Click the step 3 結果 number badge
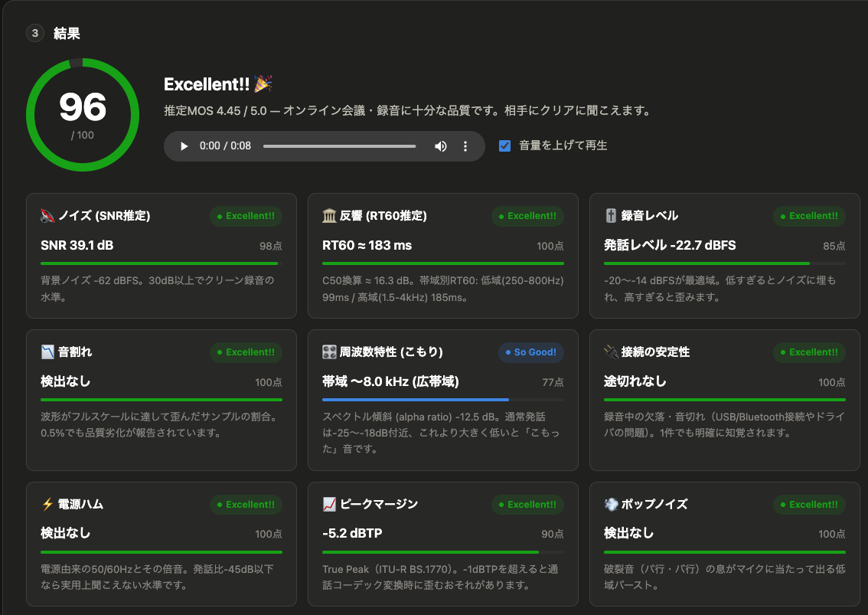The height and width of the screenshot is (615, 868). [35, 33]
